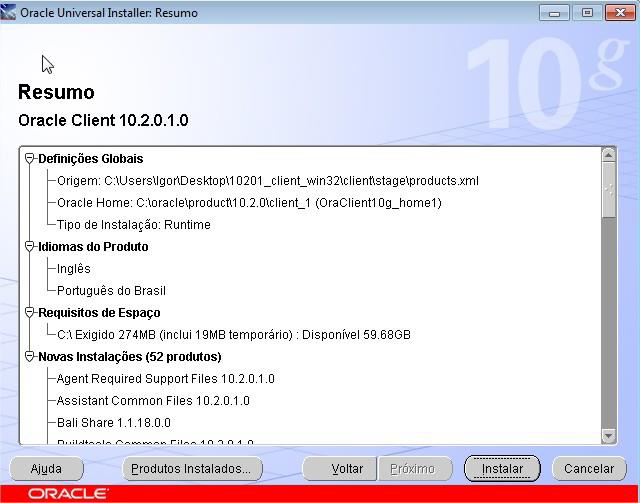
Task: Collapse the Requisitos de Espaço node
Action: point(29,313)
